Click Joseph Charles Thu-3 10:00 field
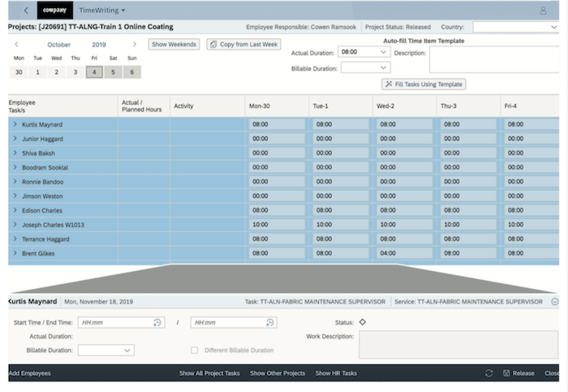This screenshot has height=392, width=568. point(468,225)
